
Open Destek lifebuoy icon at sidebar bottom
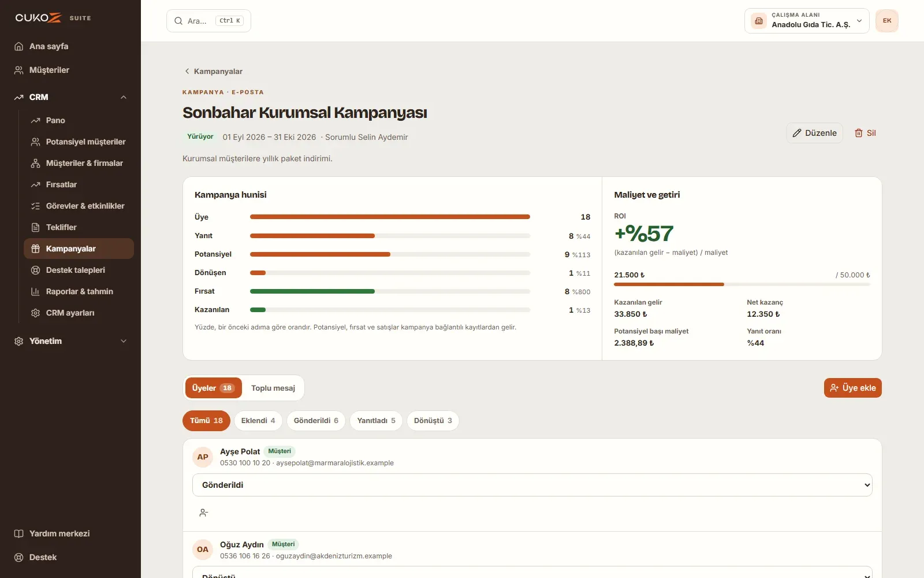pyautogui.click(x=19, y=557)
